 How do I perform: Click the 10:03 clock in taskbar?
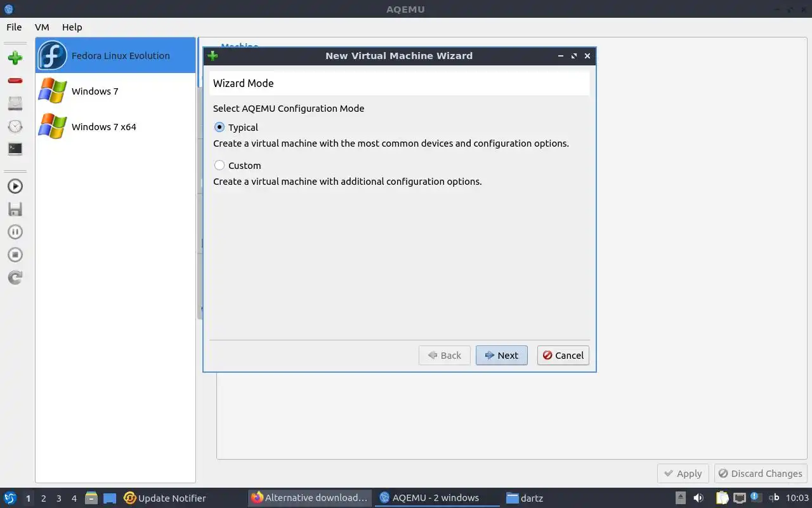tap(797, 498)
